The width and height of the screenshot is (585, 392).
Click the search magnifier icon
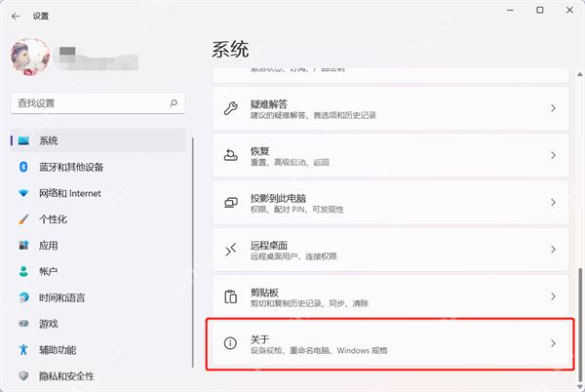click(x=174, y=103)
